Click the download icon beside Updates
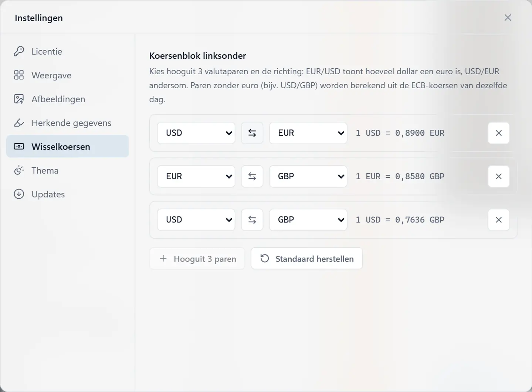This screenshot has width=532, height=392. point(19,194)
